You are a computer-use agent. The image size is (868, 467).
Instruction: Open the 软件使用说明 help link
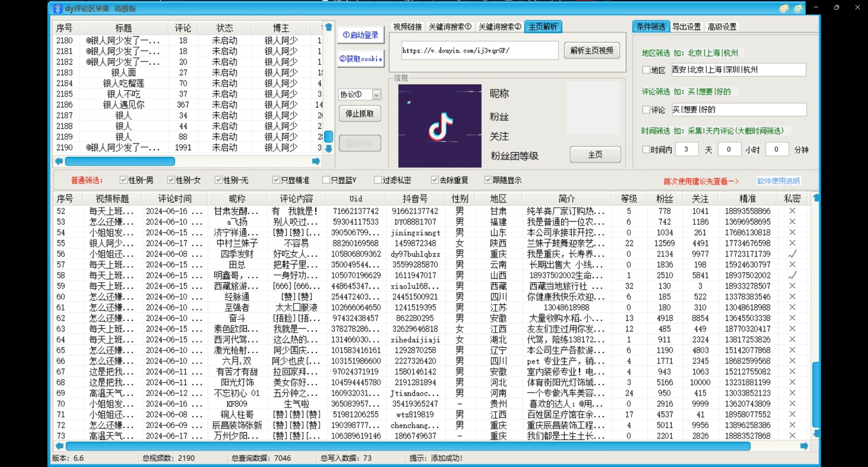point(778,181)
